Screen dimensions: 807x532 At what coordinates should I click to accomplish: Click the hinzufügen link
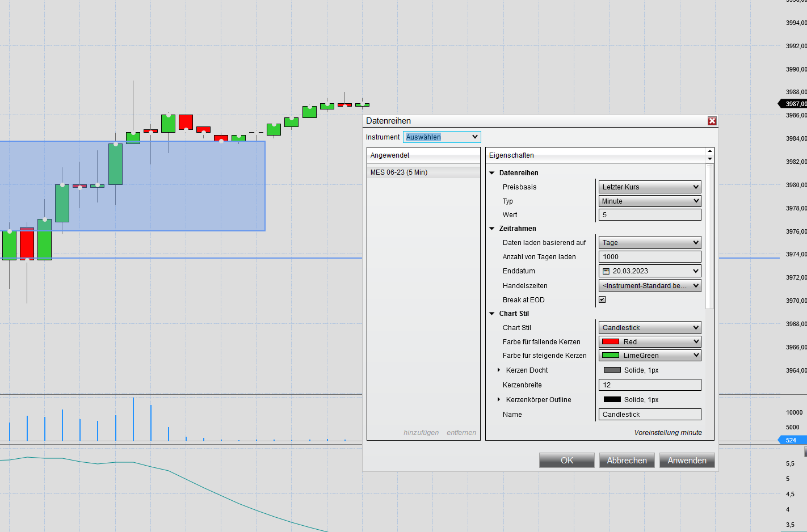421,433
